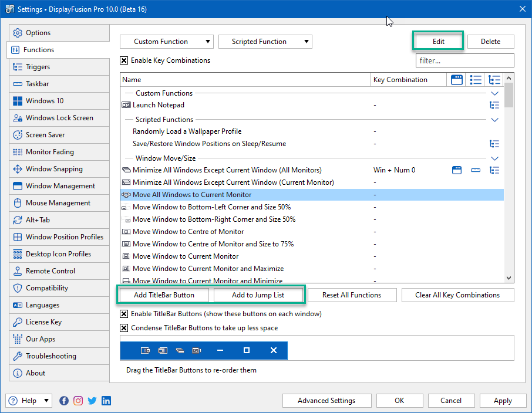Click the Delete button
The image size is (532, 413).
pos(491,42)
